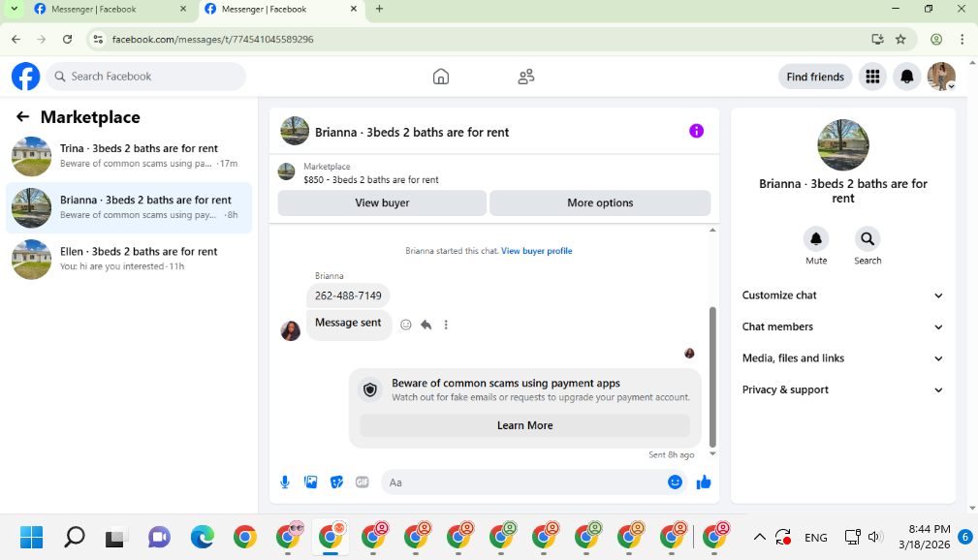Open Task View on taskbar
This screenshot has width=978, height=560.
coord(114,537)
